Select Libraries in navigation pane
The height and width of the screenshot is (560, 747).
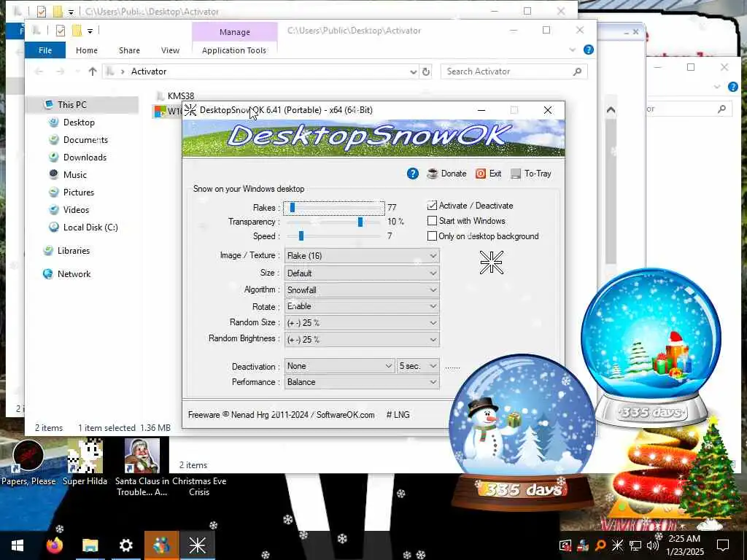[x=74, y=251]
